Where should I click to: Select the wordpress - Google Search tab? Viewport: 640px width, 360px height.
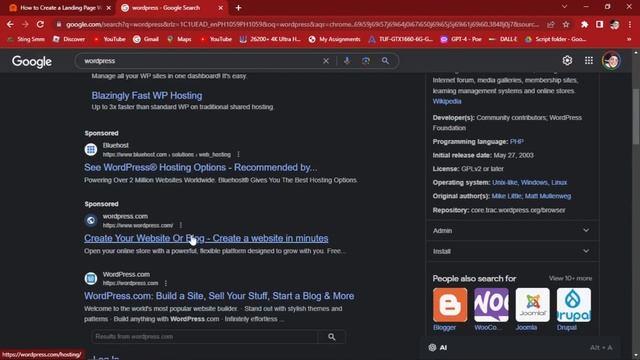pos(165,8)
